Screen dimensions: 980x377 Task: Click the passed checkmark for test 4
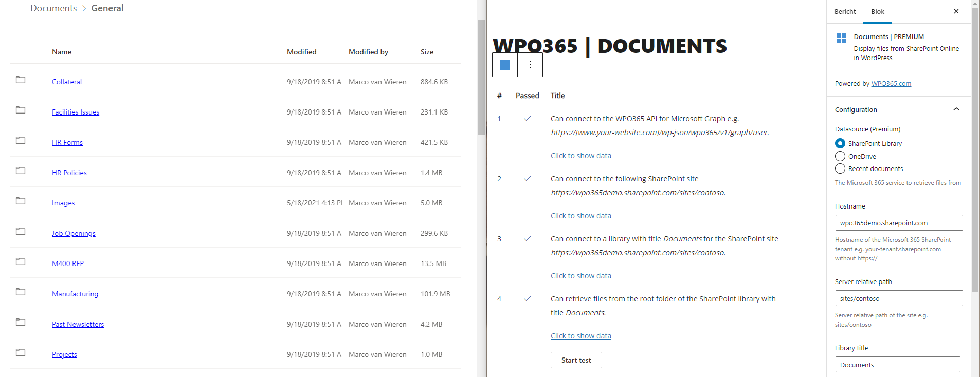tap(528, 298)
